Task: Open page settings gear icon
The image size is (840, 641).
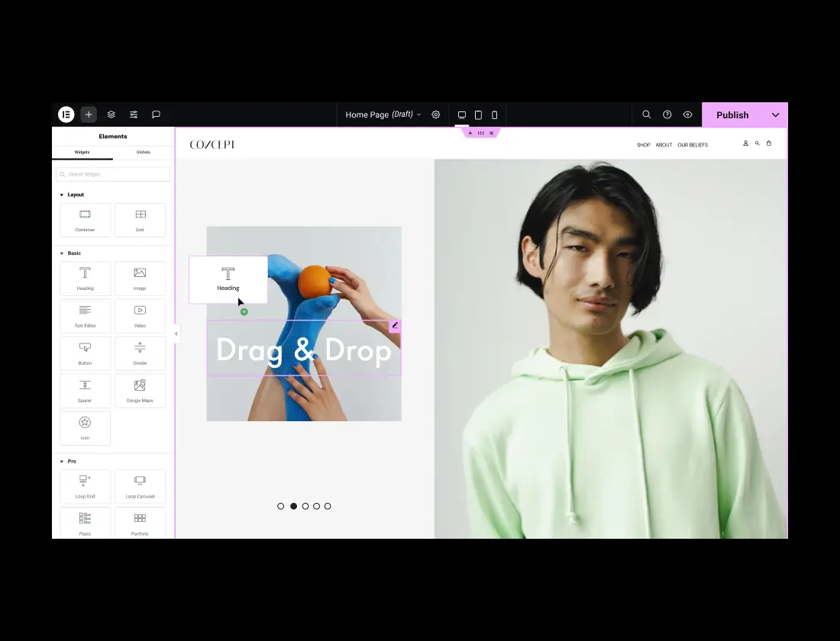Action: point(436,114)
